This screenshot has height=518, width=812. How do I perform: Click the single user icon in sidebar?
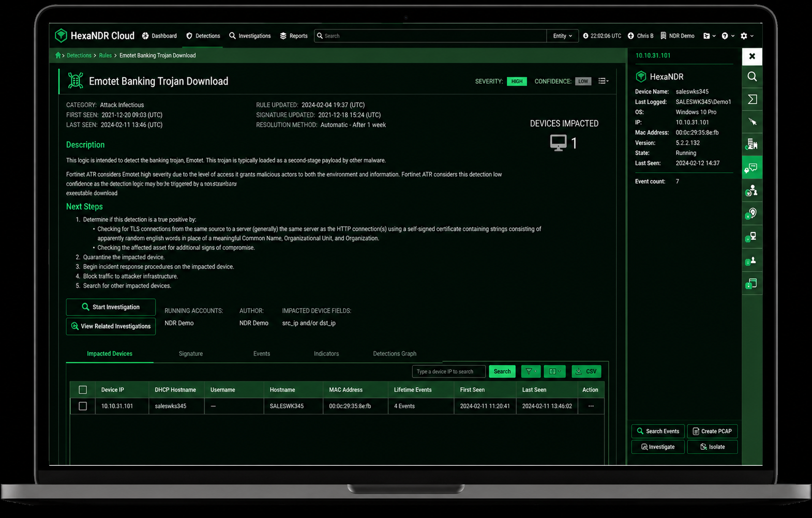(x=752, y=261)
